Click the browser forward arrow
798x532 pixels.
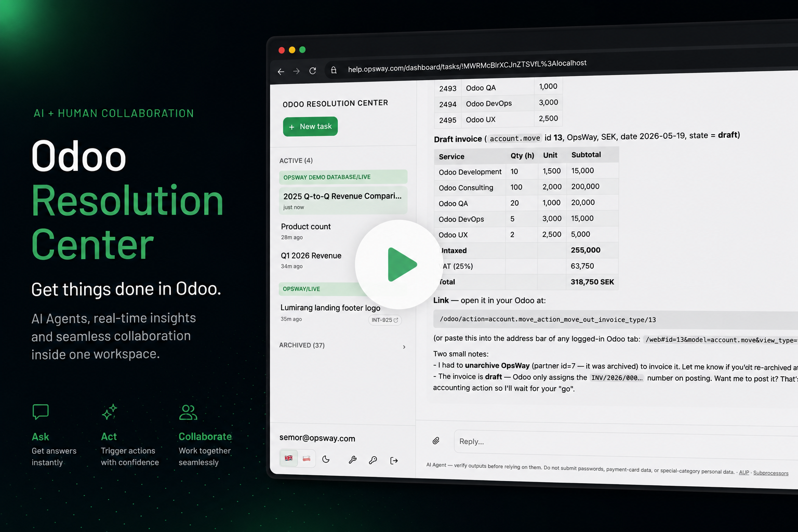coord(297,71)
